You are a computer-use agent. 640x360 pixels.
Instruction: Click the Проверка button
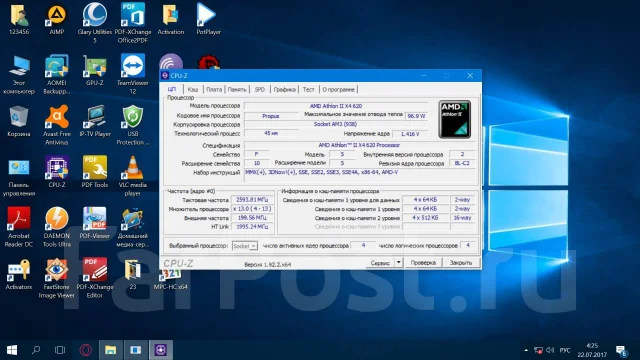pyautogui.click(x=423, y=263)
